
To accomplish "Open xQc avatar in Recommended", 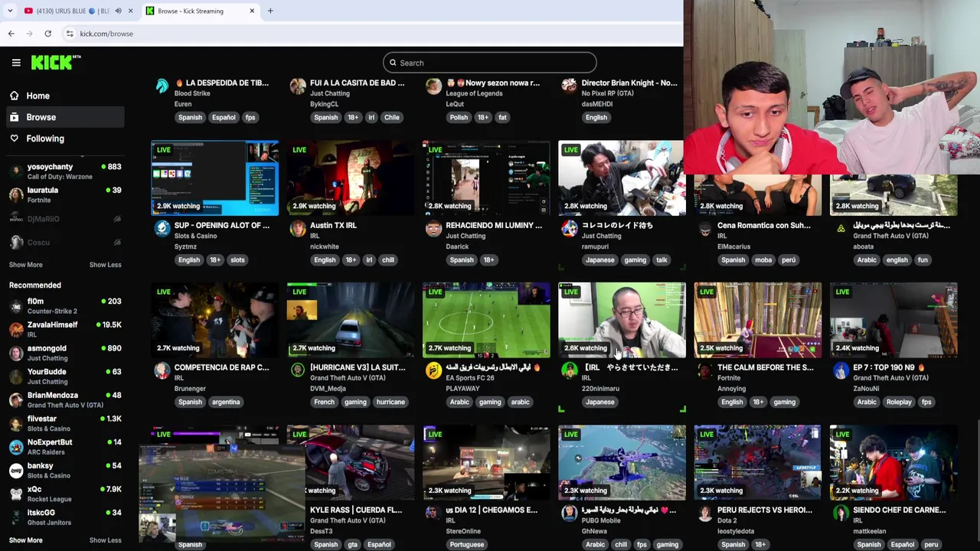I will click(16, 494).
